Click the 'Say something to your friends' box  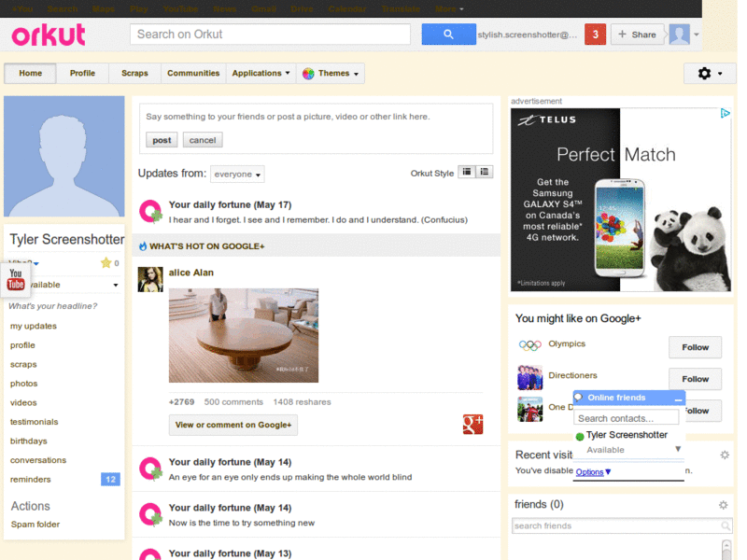pos(316,117)
